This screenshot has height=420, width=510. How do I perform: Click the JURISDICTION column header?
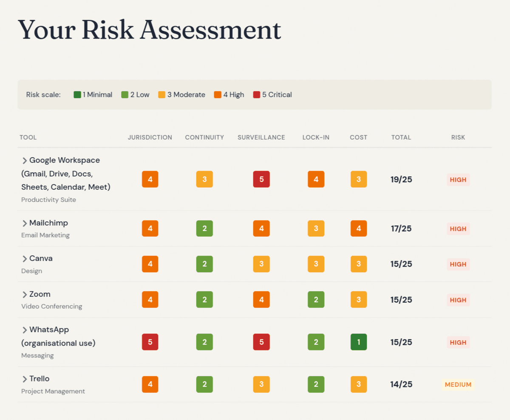[x=150, y=137]
